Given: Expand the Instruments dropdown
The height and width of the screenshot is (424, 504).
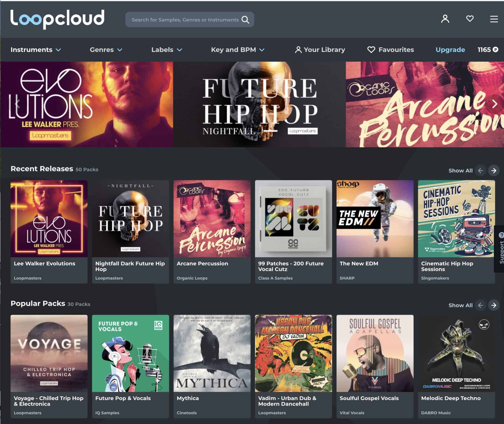Looking at the screenshot, I should point(36,50).
